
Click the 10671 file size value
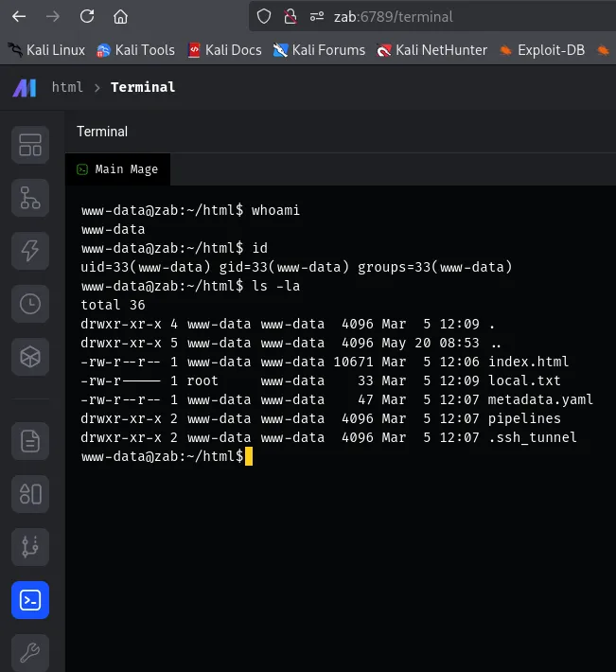coord(353,362)
